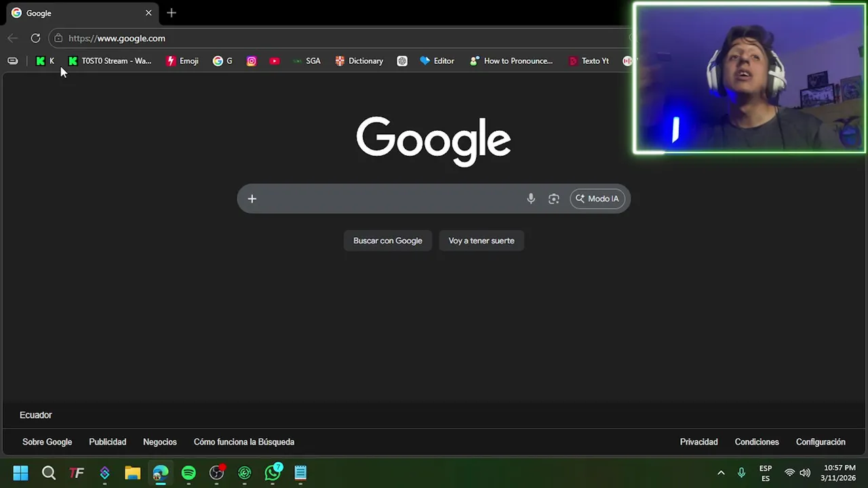Open Configuración footer menu
The width and height of the screenshot is (868, 488).
click(x=821, y=442)
